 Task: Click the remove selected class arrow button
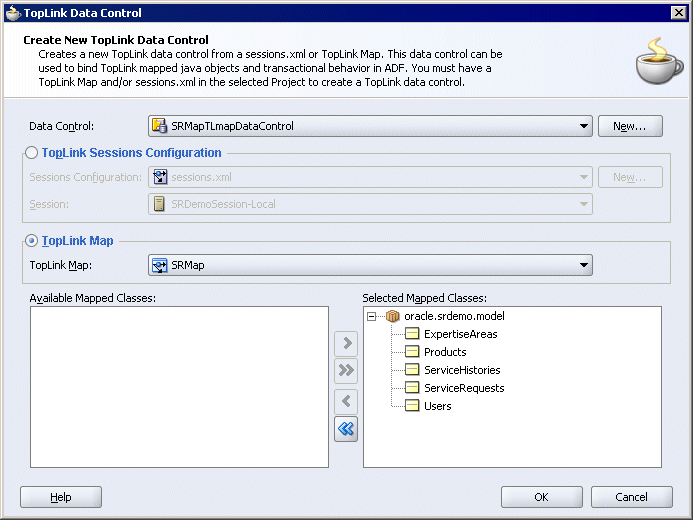point(346,402)
